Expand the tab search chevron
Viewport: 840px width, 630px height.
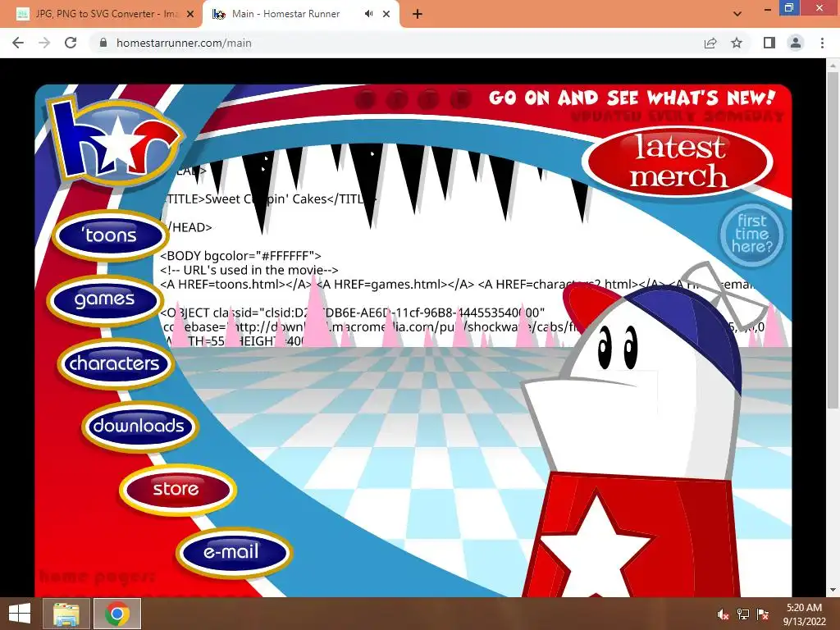pos(737,14)
